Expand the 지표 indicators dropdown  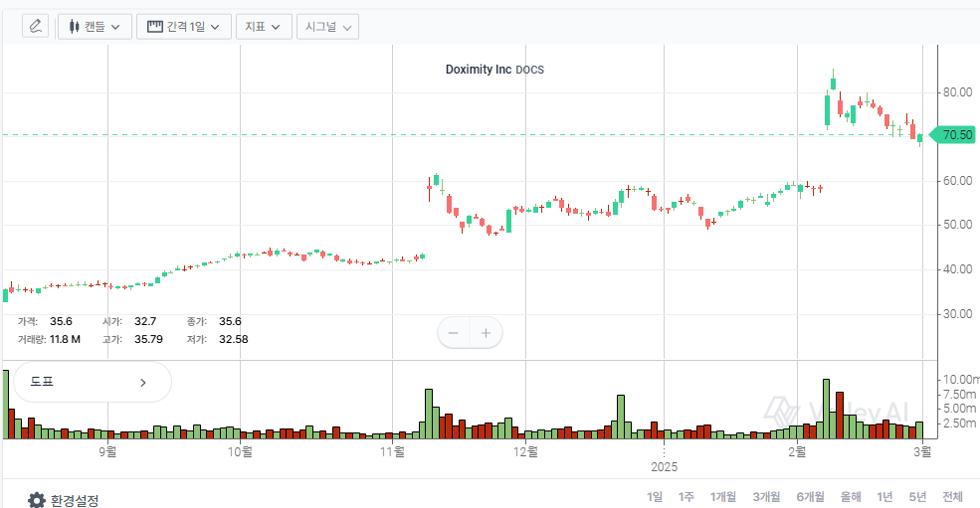click(263, 27)
